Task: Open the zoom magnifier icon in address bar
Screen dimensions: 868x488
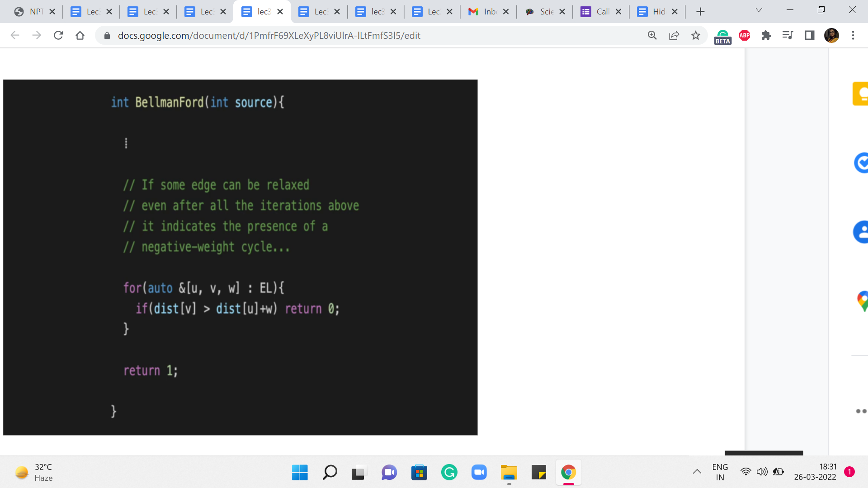Action: coord(652,35)
